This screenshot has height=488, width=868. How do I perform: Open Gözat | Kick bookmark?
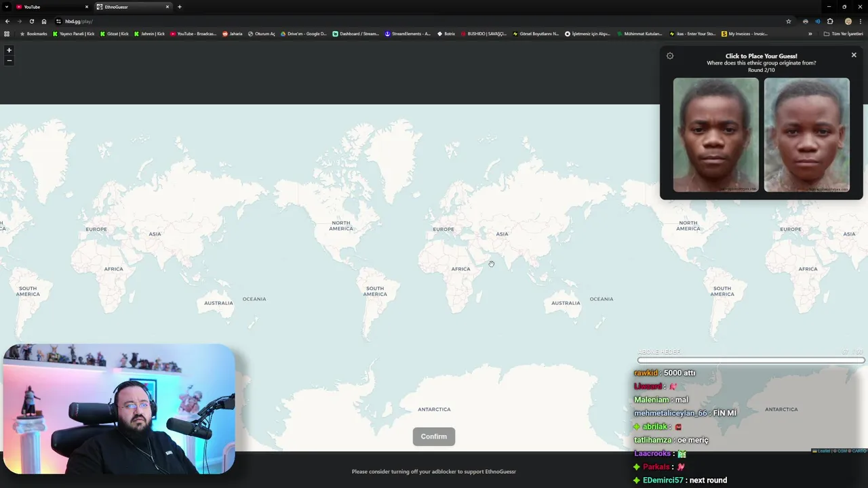(114, 33)
